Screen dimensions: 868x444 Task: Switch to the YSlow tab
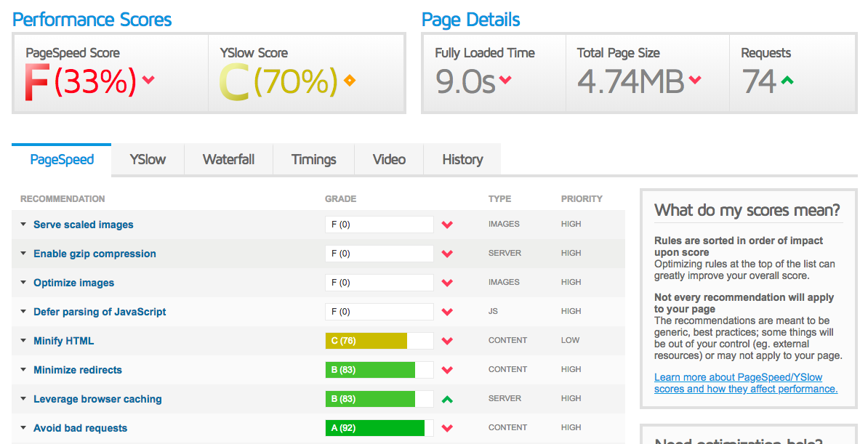(148, 160)
